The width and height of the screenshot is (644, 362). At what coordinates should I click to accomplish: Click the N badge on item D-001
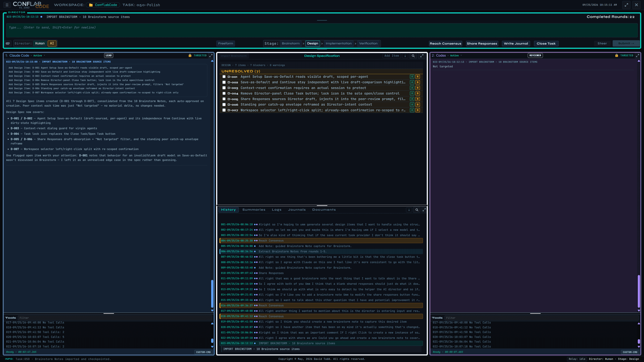417,77
